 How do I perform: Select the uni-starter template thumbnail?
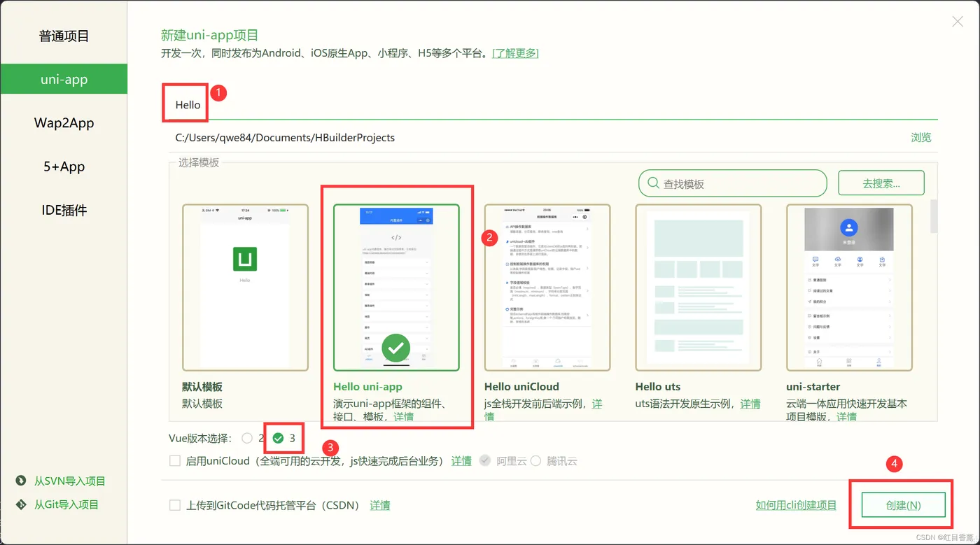click(849, 288)
